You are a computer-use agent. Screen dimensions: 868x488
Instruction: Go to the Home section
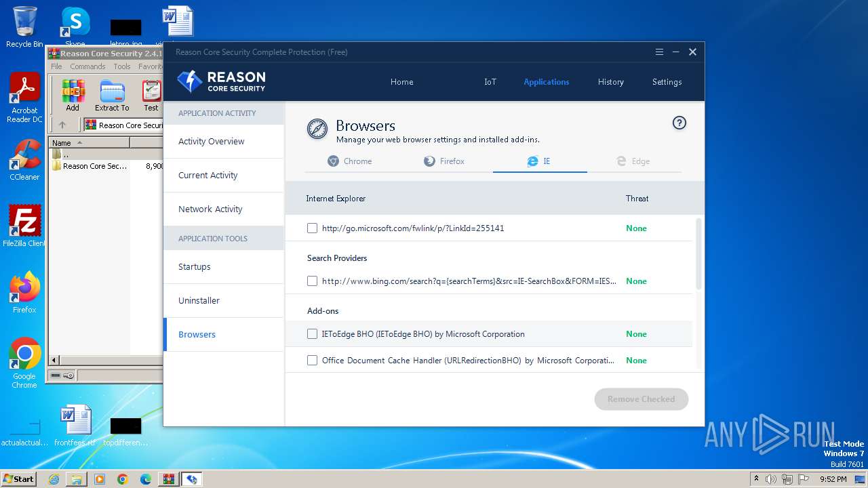point(401,82)
